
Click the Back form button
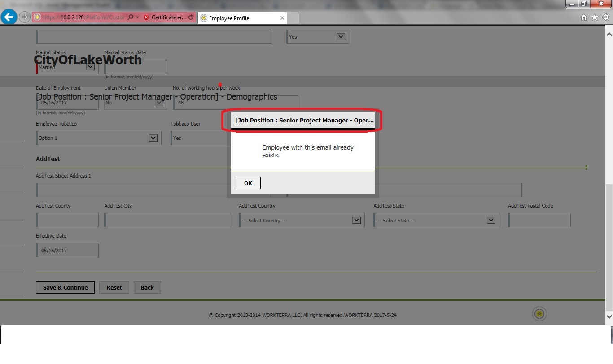pos(147,287)
